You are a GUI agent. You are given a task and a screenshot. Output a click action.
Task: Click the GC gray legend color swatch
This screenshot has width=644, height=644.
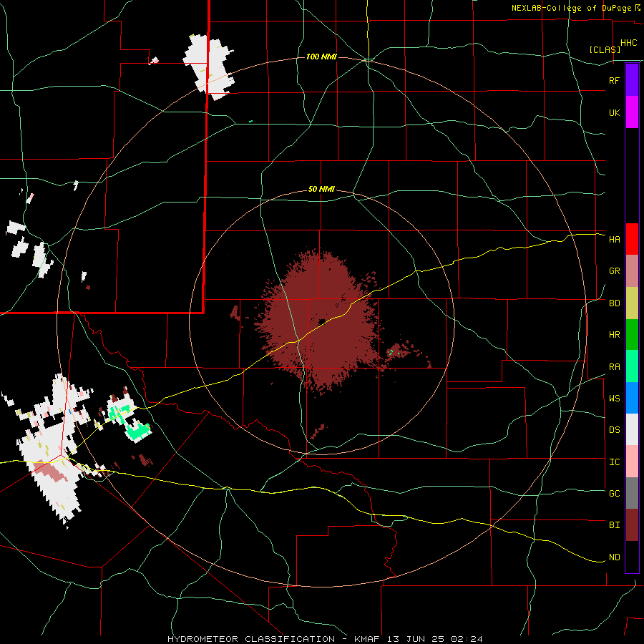632,493
